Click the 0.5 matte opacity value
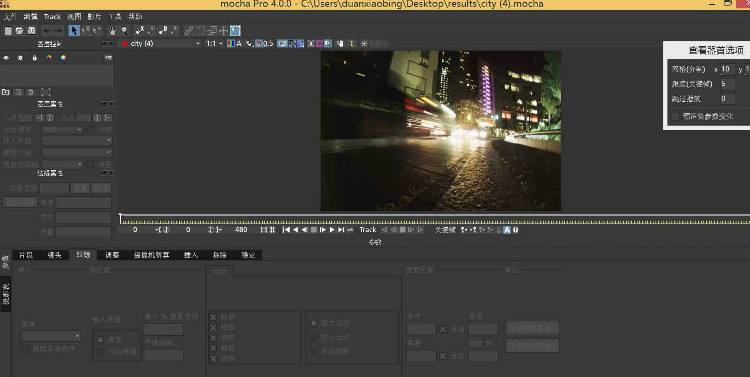This screenshot has height=377, width=750. coord(268,44)
